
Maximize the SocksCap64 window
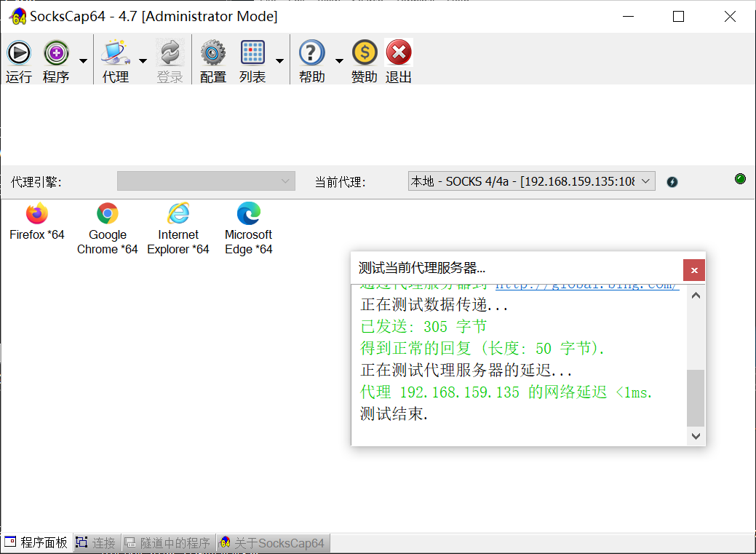tap(678, 17)
